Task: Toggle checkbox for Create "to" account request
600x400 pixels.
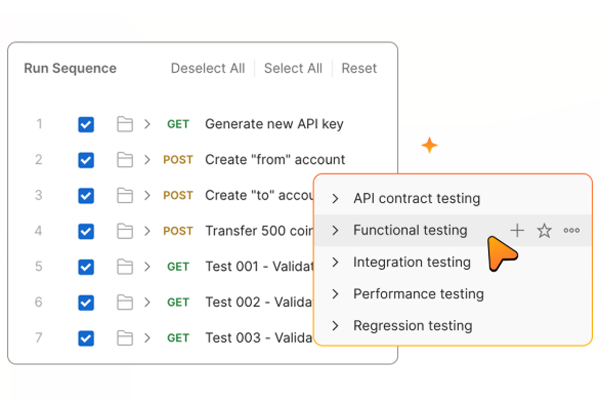Action: pyautogui.click(x=86, y=196)
